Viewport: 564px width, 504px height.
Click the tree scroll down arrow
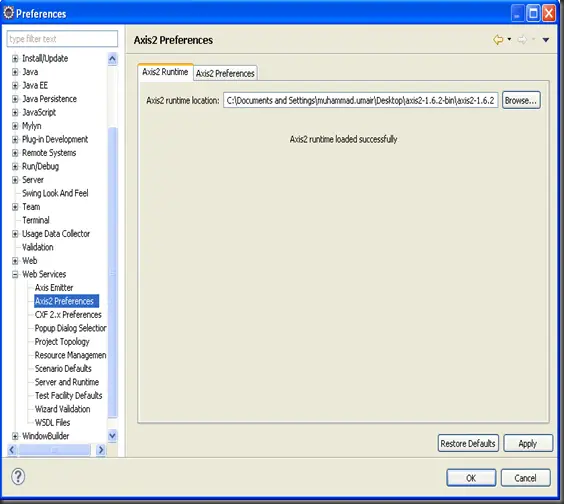(112, 436)
